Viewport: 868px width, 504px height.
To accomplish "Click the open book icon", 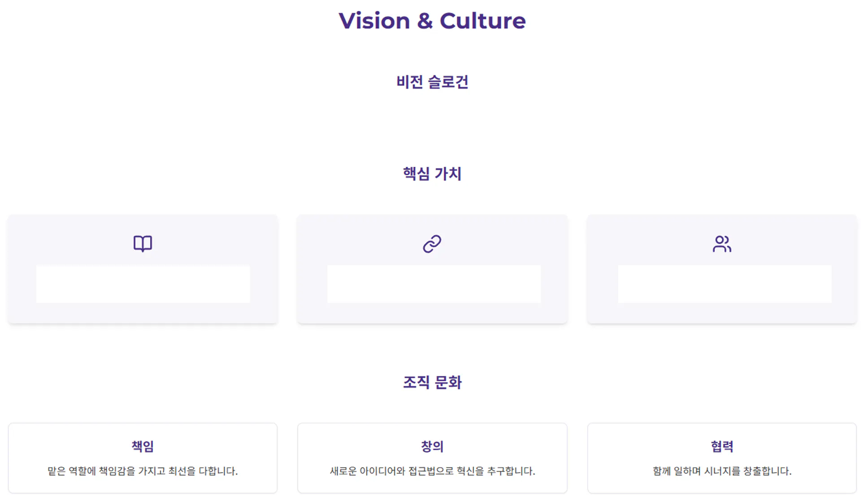I will tap(143, 244).
